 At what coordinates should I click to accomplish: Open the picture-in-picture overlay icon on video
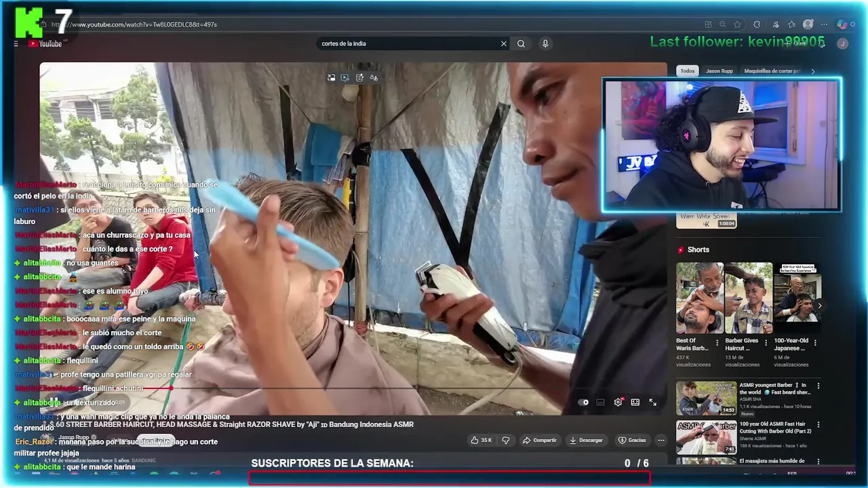click(x=331, y=78)
